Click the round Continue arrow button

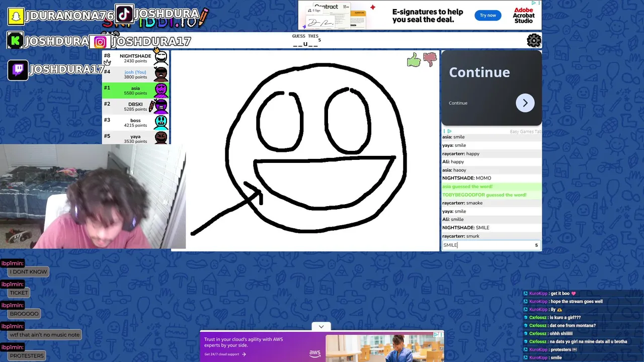[x=525, y=103]
